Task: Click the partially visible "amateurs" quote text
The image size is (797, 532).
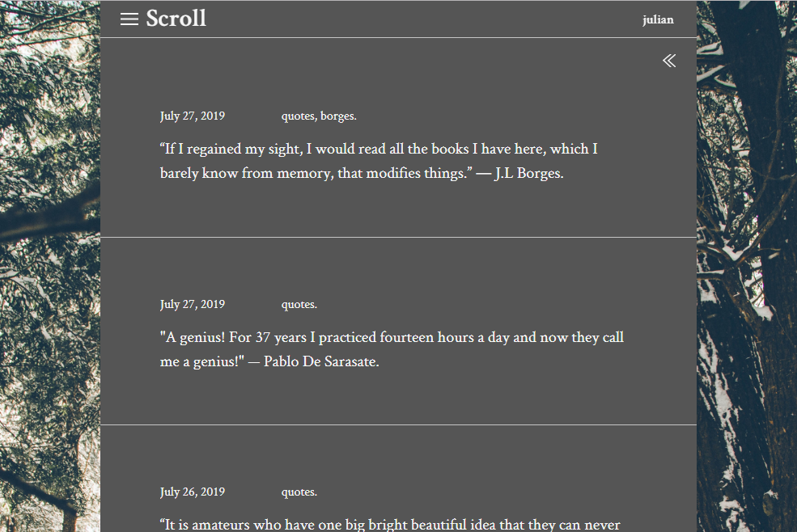Action: tap(388, 524)
